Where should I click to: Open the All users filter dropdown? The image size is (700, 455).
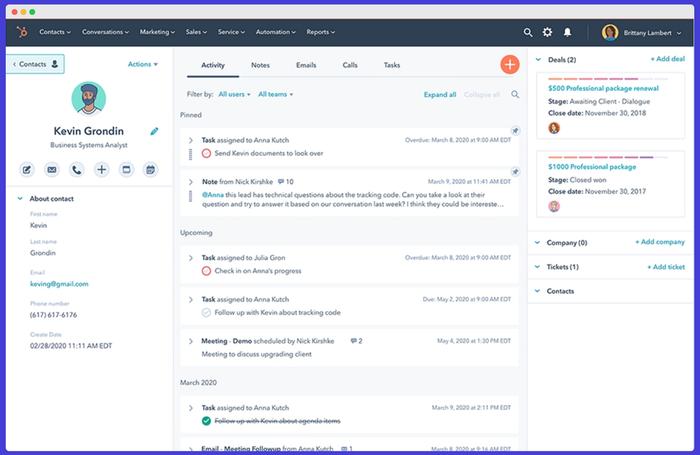(234, 94)
